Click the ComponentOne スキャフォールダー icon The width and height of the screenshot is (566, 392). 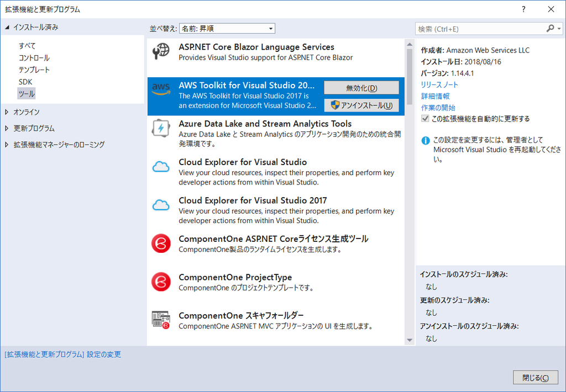(161, 320)
